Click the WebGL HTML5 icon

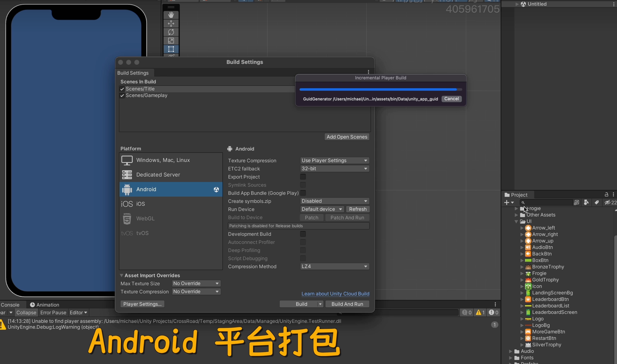coord(127,219)
